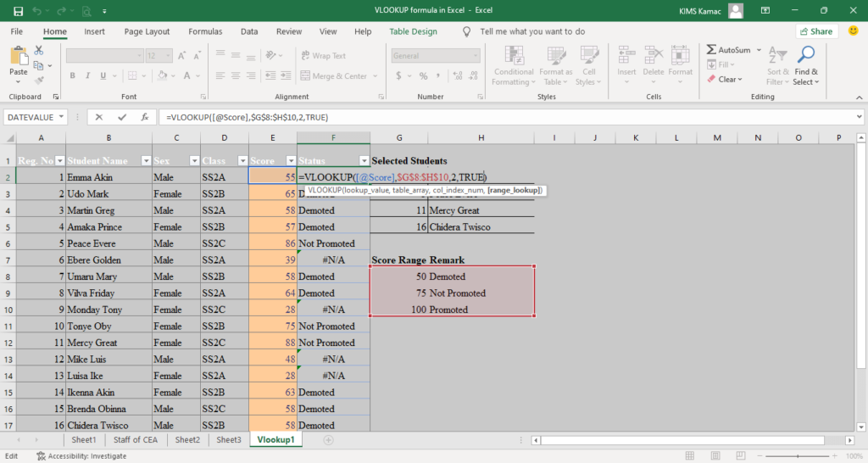The width and height of the screenshot is (868, 463).
Task: Open the Status column filter dropdown
Action: 364,161
